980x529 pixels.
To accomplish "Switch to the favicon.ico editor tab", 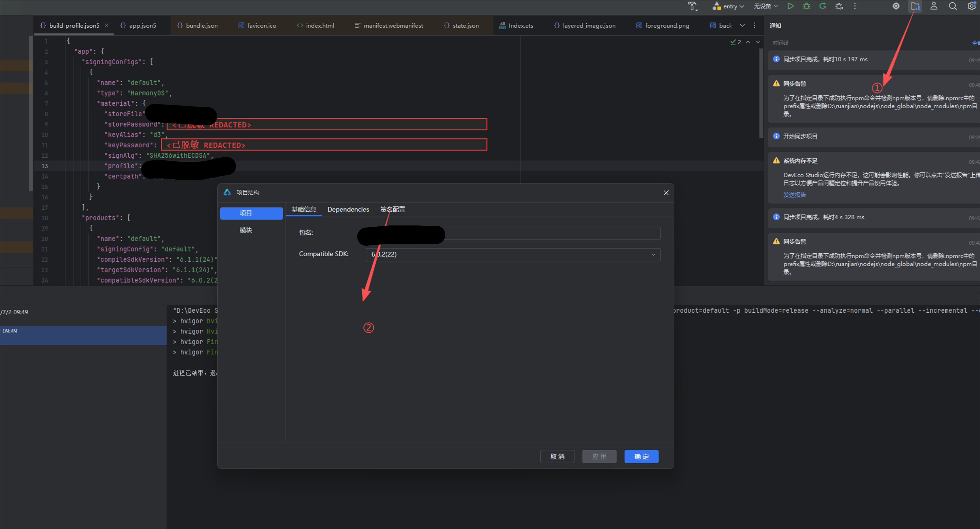I will click(258, 26).
